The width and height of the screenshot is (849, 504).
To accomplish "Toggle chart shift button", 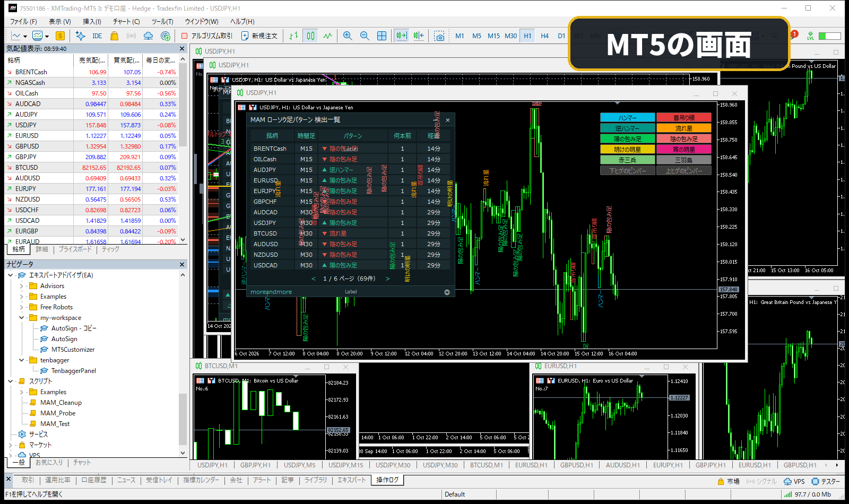I will pyautogui.click(x=419, y=36).
